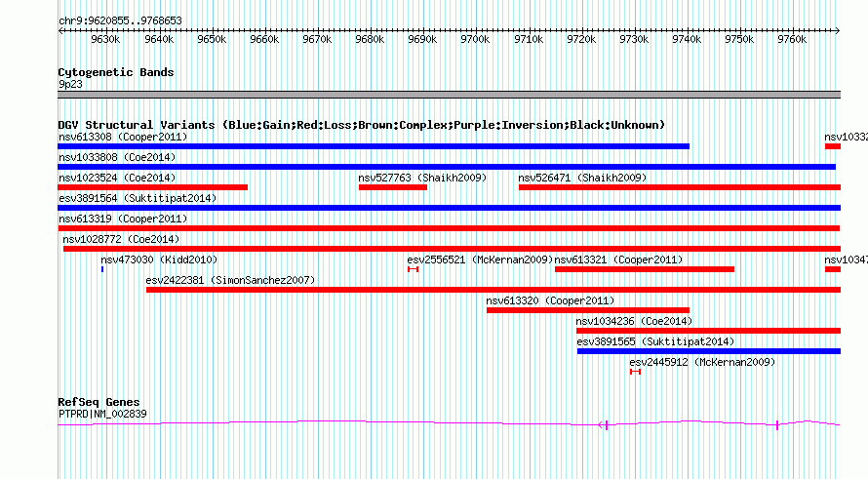This screenshot has width=868, height=479.
Task: Click the nsv526471 (Shaikh2009) label text
Action: (x=582, y=179)
